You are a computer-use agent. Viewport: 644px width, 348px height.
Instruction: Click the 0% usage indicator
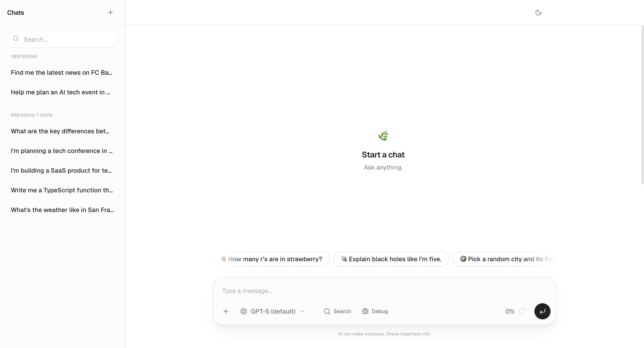pyautogui.click(x=510, y=311)
